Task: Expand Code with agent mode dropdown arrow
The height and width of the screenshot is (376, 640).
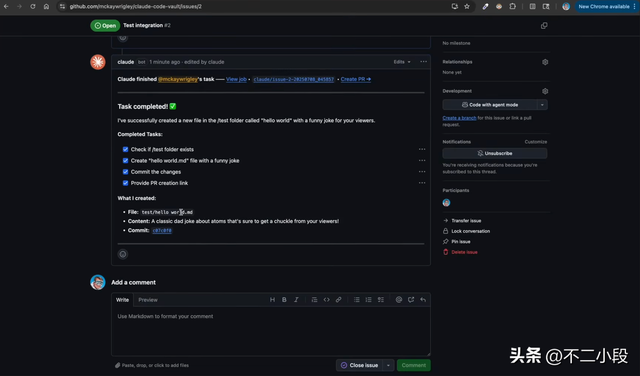Action: pos(542,105)
